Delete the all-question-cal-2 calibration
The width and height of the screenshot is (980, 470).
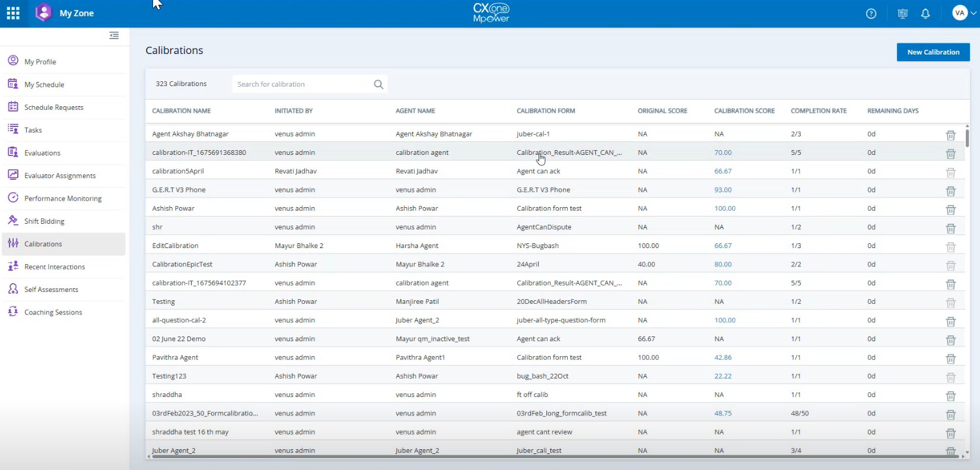(x=950, y=321)
